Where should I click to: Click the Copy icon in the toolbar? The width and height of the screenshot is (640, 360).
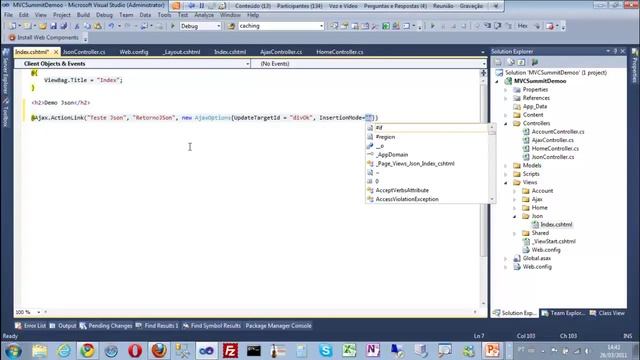pyautogui.click(x=87, y=26)
